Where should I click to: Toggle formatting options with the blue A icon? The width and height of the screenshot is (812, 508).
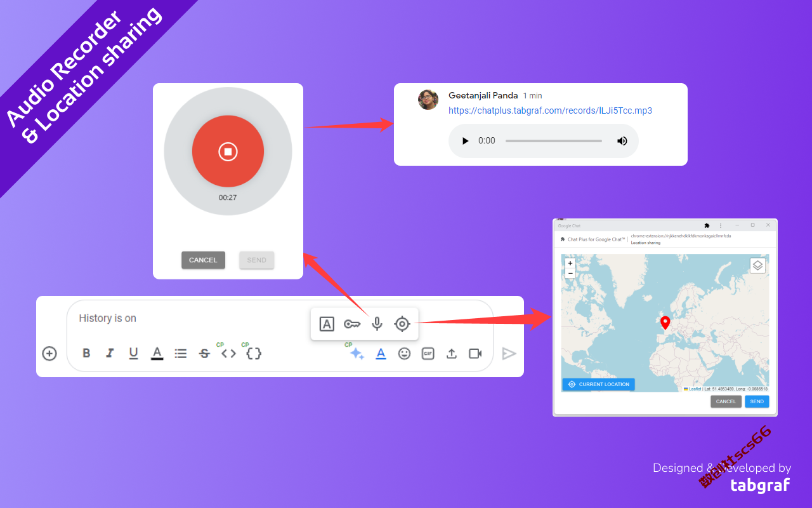point(381,354)
